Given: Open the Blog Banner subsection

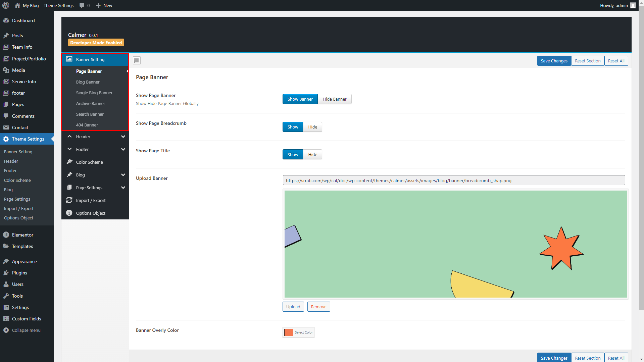Looking at the screenshot, I should click(88, 82).
